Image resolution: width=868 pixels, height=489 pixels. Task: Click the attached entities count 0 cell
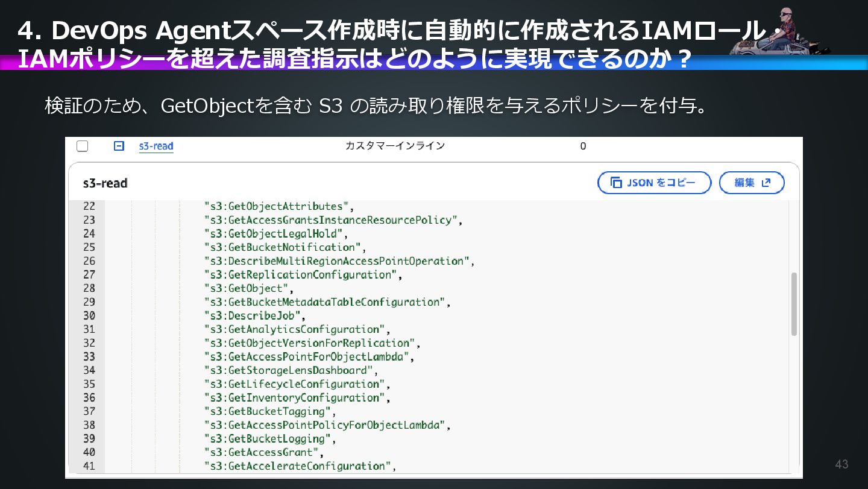tap(583, 146)
